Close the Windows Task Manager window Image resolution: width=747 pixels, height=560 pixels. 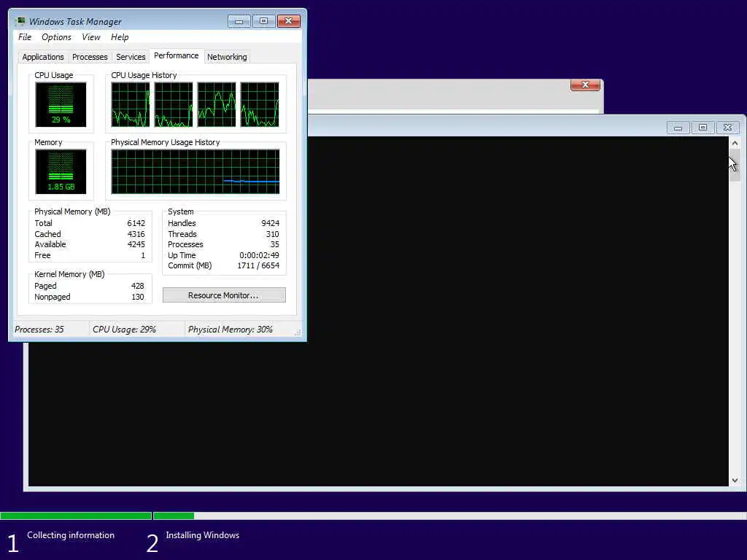coord(289,21)
